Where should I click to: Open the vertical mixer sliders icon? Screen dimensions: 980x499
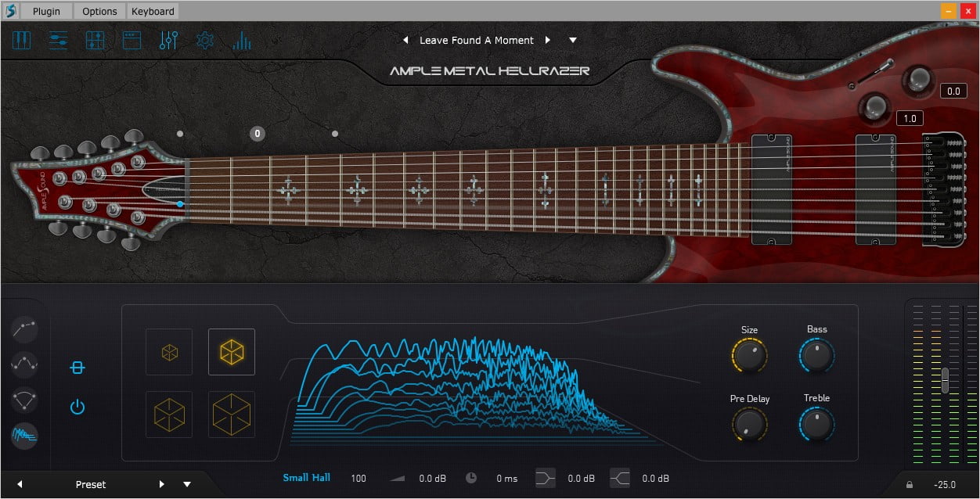pos(168,40)
